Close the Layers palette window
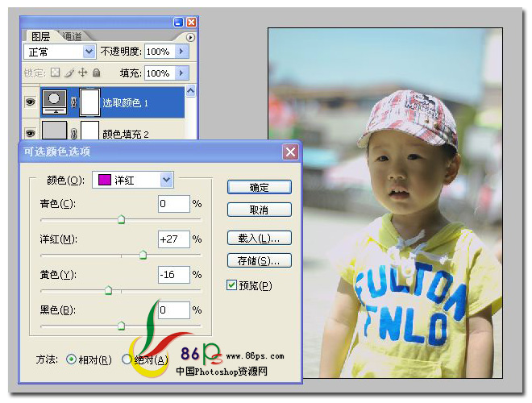532x403 pixels. (191, 23)
